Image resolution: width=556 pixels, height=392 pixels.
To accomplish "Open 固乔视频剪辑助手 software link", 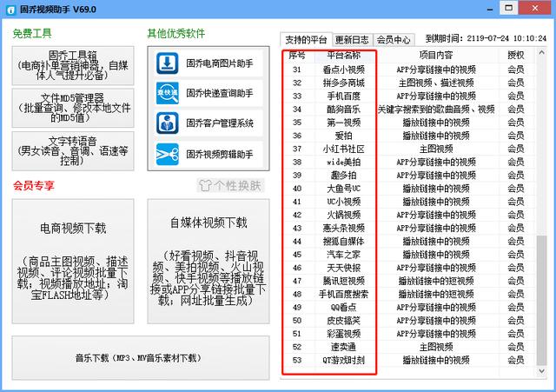I will (208, 155).
